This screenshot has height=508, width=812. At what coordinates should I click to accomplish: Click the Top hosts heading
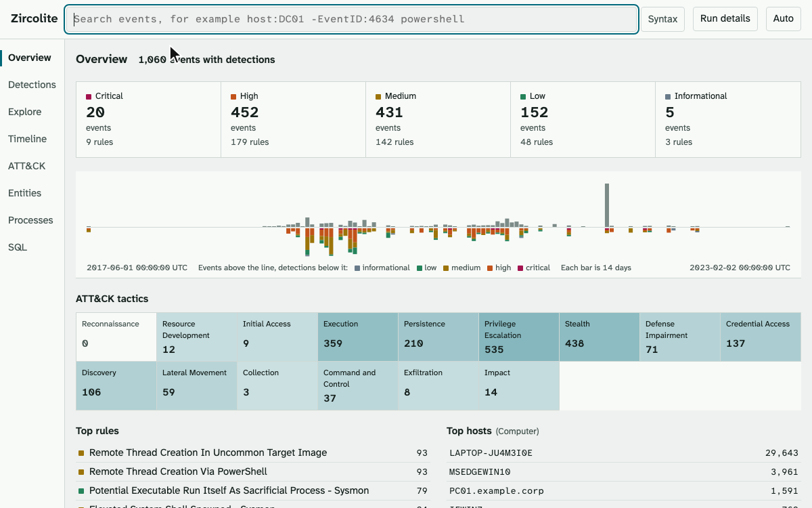(x=468, y=431)
